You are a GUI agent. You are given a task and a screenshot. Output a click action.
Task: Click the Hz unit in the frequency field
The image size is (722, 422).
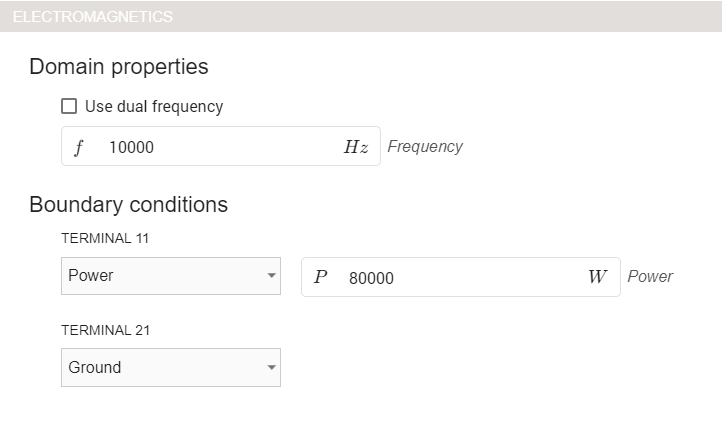click(356, 147)
